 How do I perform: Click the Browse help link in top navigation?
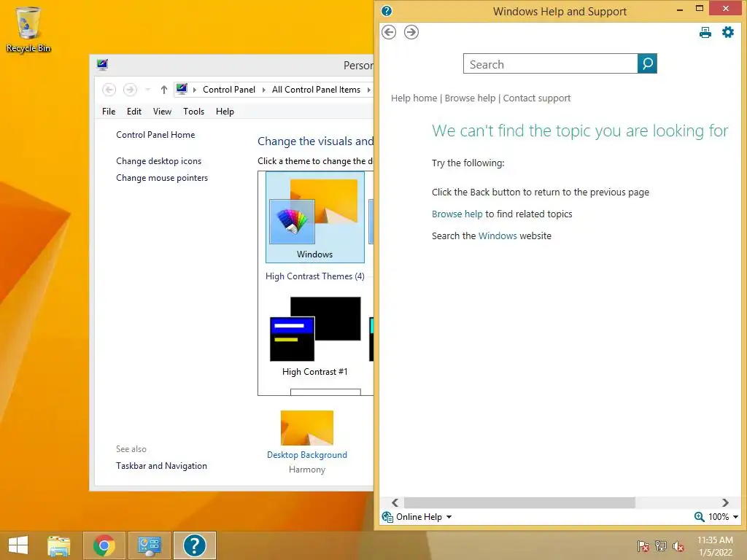(x=470, y=98)
